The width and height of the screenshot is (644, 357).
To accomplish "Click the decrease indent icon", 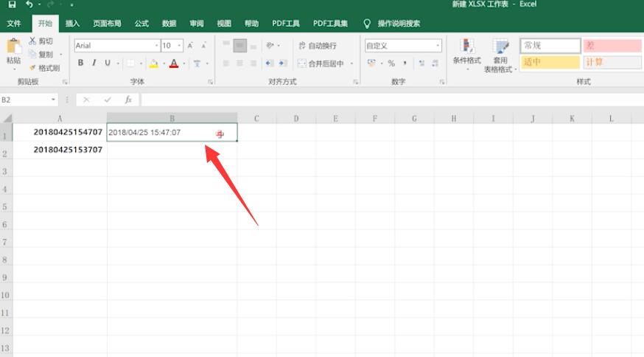I will pyautogui.click(x=269, y=63).
